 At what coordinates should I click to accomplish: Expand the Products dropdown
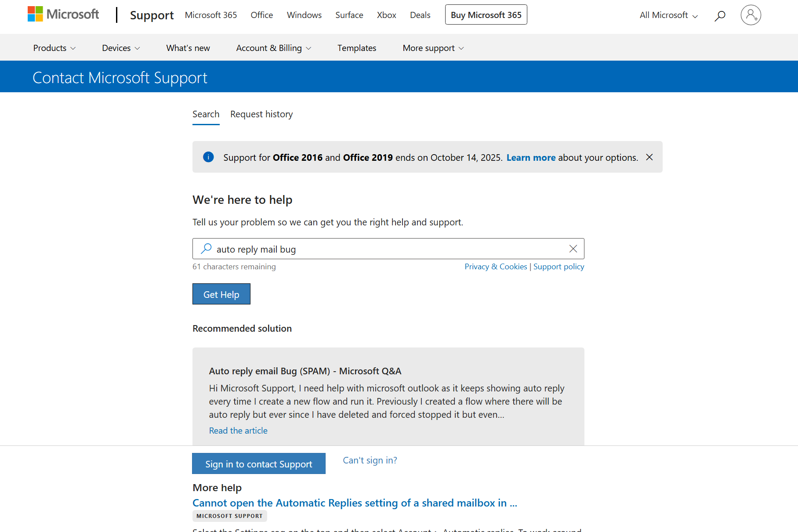54,48
